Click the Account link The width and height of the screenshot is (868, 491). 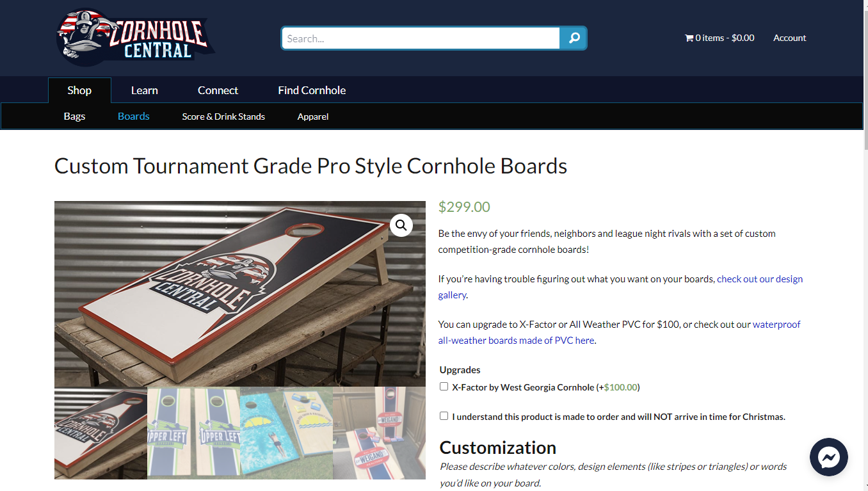click(x=789, y=38)
